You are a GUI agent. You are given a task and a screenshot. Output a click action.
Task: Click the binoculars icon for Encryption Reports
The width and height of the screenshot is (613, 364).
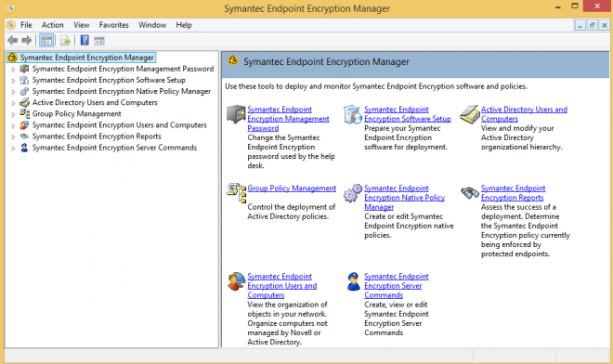(x=470, y=192)
